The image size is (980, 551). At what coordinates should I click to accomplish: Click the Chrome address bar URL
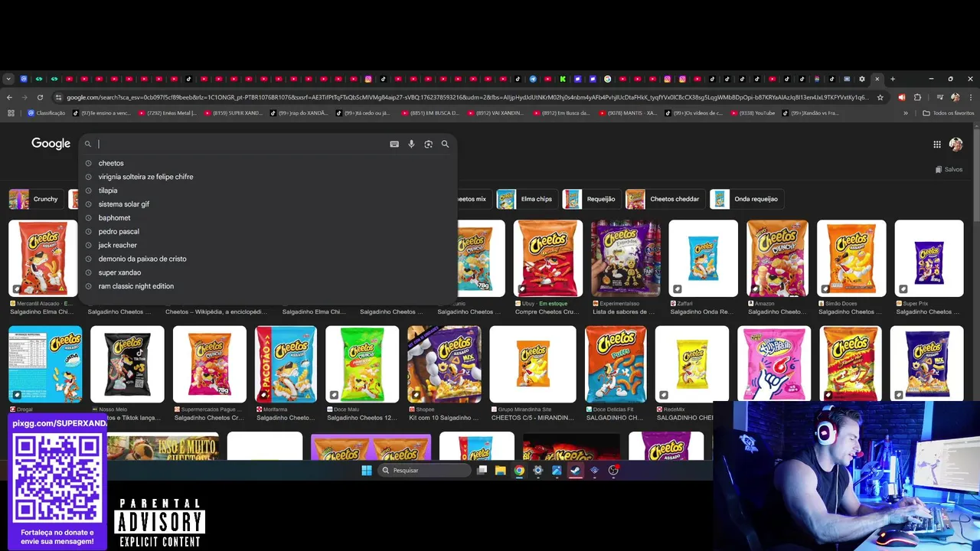[467, 97]
